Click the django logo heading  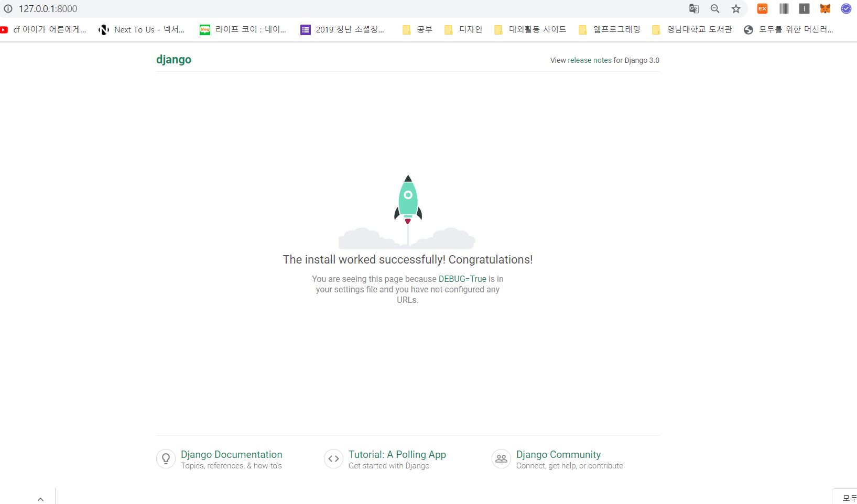(173, 60)
